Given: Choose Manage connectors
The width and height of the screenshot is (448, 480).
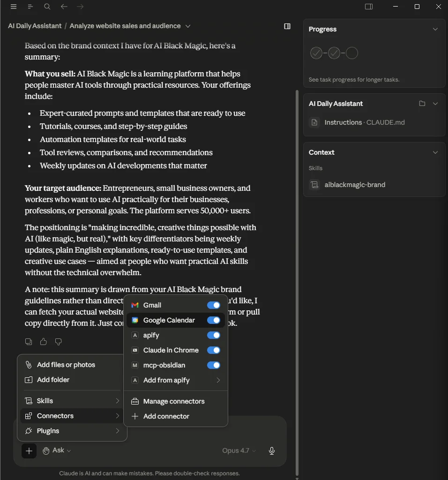Looking at the screenshot, I should (176, 401).
